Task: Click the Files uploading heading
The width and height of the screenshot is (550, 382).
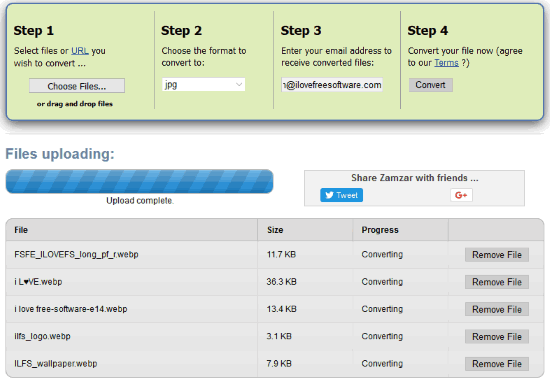Action: tap(60, 154)
